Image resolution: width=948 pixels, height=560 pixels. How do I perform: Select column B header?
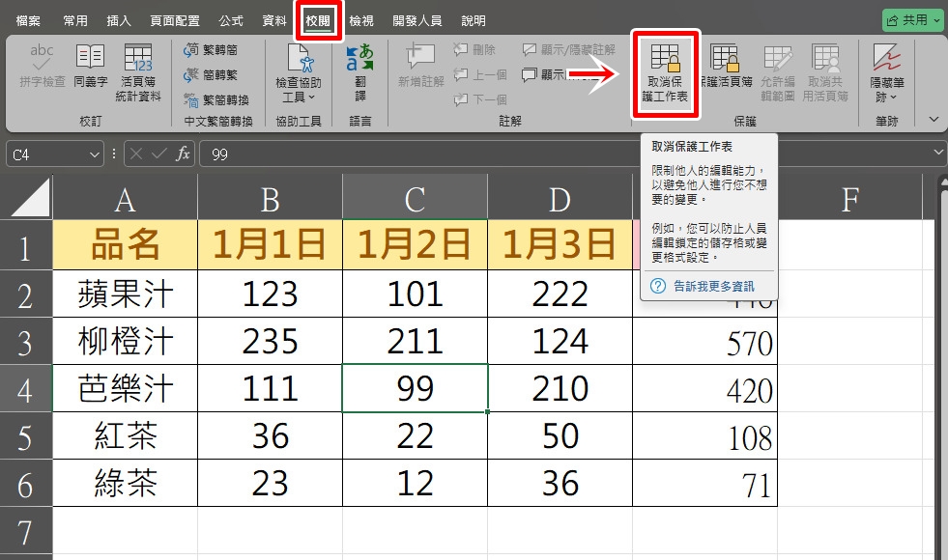coord(271,198)
